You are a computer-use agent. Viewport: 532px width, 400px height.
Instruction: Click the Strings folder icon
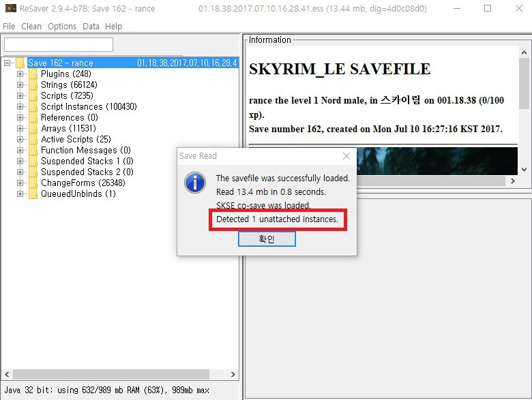(33, 84)
